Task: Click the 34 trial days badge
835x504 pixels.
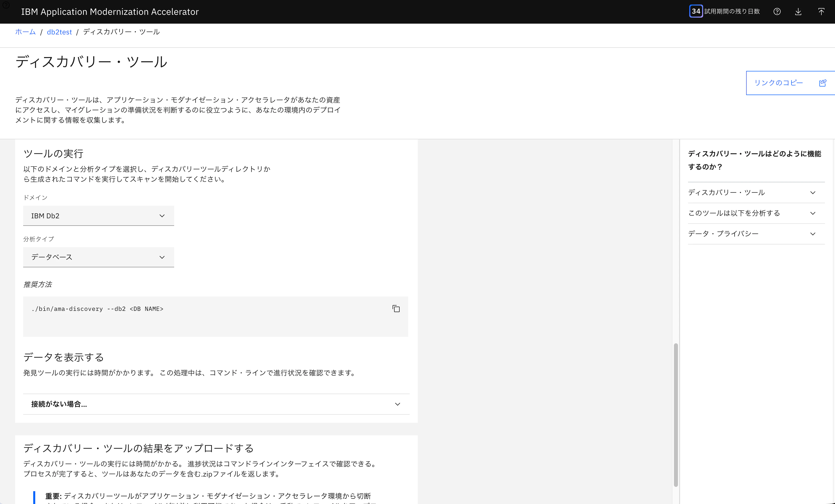Action: (x=696, y=11)
